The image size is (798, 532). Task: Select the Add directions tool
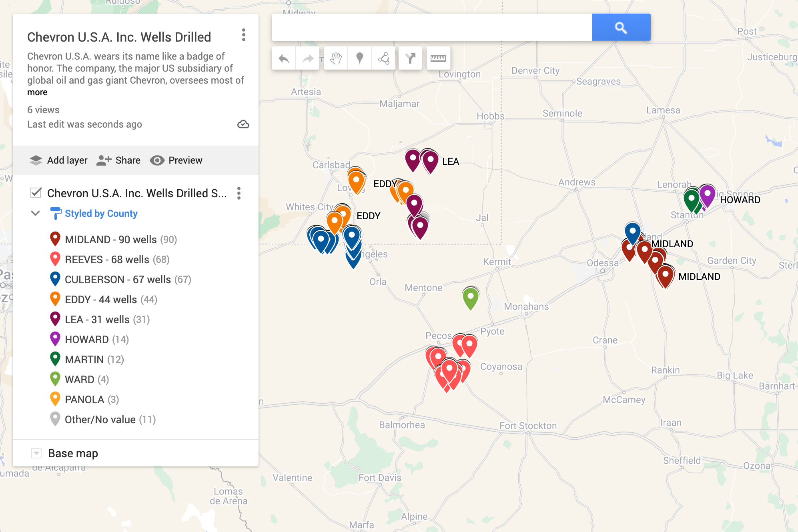(x=410, y=58)
